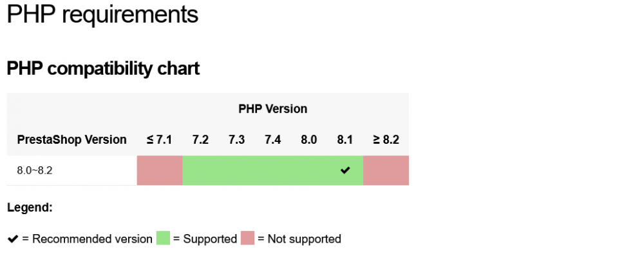Click the PrestaShop Version header cell
The width and height of the screenshot is (644, 258).
71,140
